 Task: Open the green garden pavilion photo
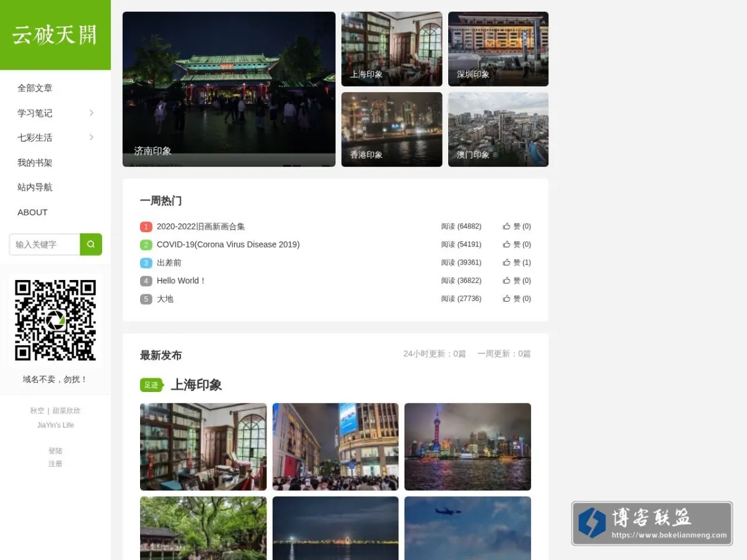[204, 528]
